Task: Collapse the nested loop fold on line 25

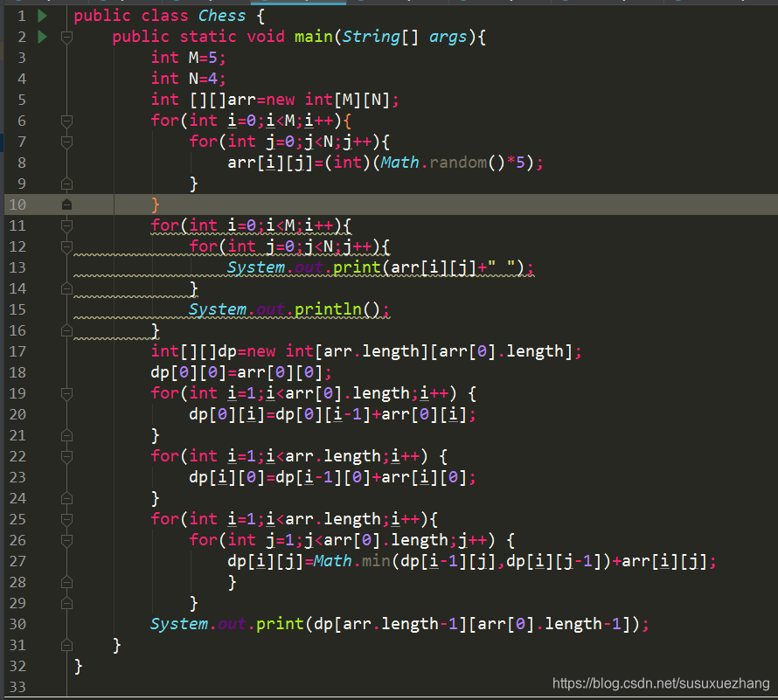Action: (x=66, y=519)
